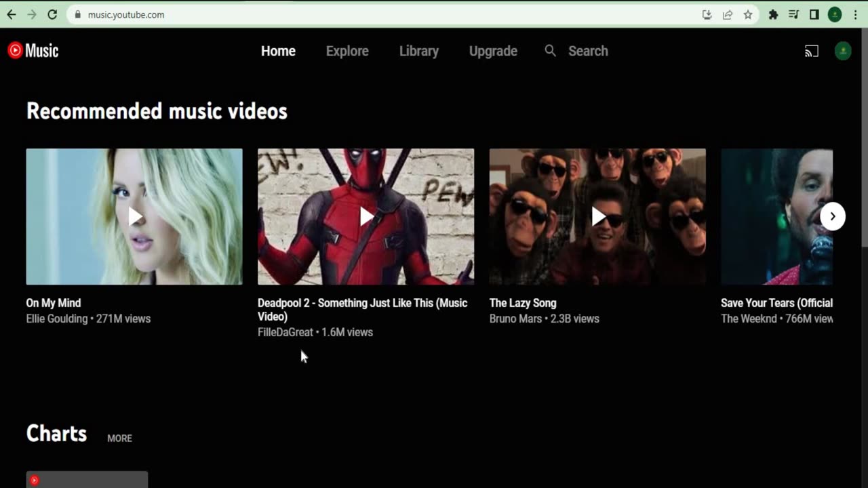This screenshot has height=488, width=868.
Task: Go back with browser back arrow
Action: click(12, 14)
